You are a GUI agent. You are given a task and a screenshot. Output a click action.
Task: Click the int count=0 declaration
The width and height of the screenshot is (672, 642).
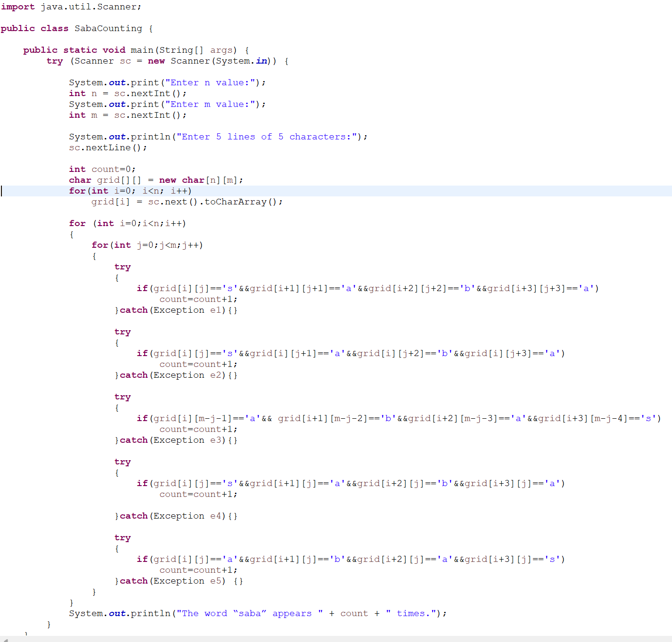(101, 169)
